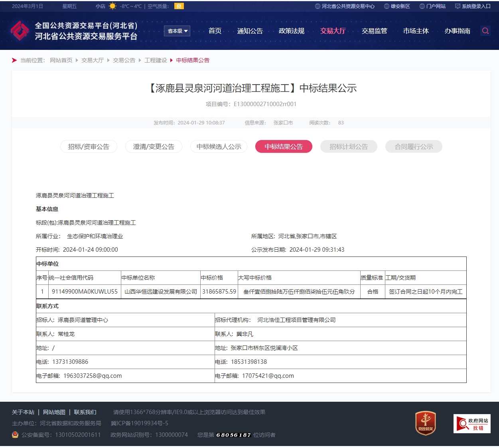Switch to the 招标/资审公告 tab
The image size is (499, 448).
click(x=89, y=146)
